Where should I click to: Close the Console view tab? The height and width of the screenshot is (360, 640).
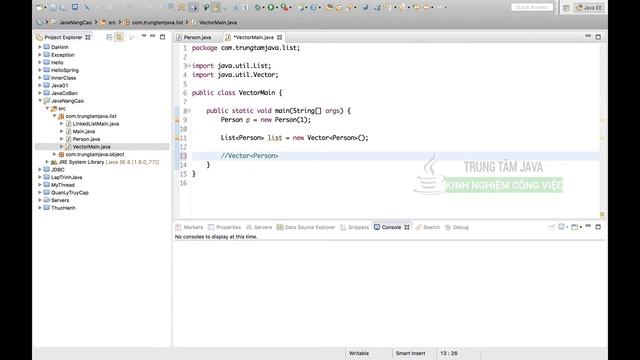[407, 227]
